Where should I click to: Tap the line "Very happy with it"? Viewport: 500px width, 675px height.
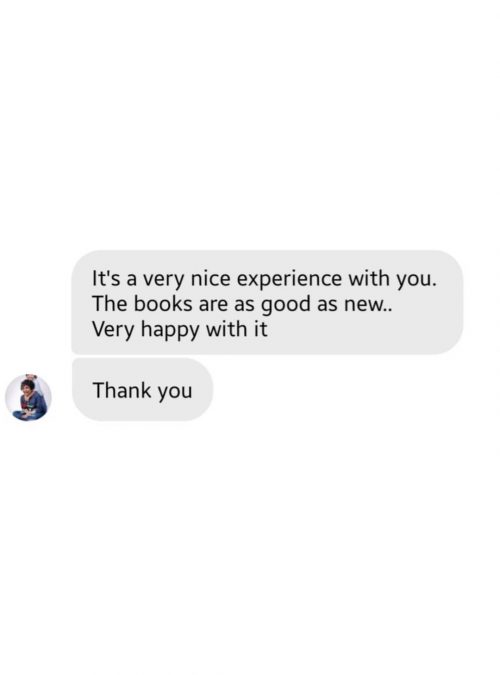tap(180, 330)
